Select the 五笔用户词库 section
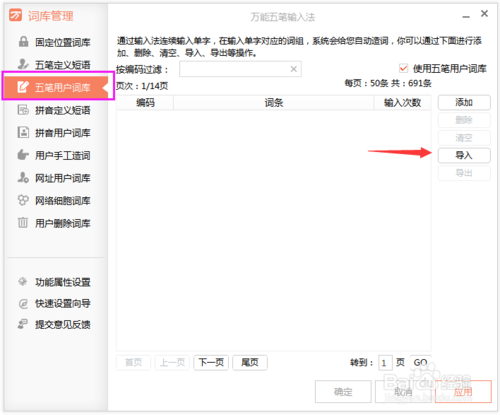Screen dimensions: 500x415 (55, 87)
